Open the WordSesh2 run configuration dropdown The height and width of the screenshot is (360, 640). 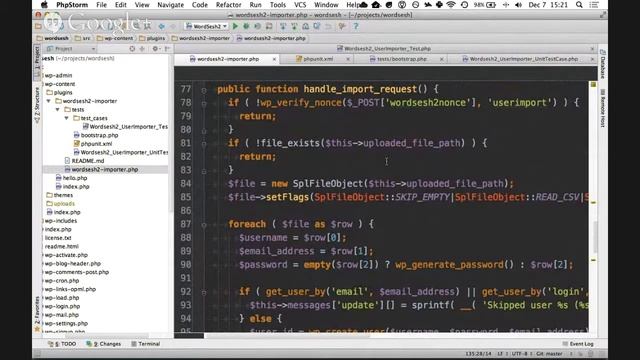pyautogui.click(x=207, y=26)
